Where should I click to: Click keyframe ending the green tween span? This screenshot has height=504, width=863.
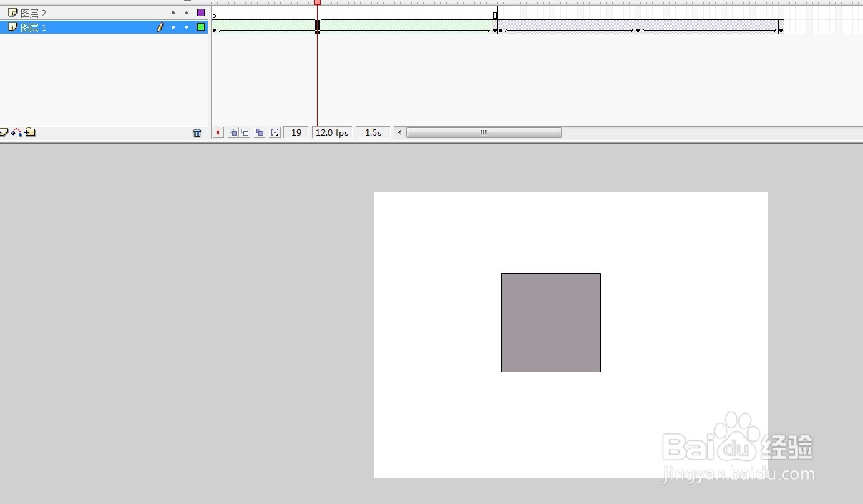(x=494, y=30)
